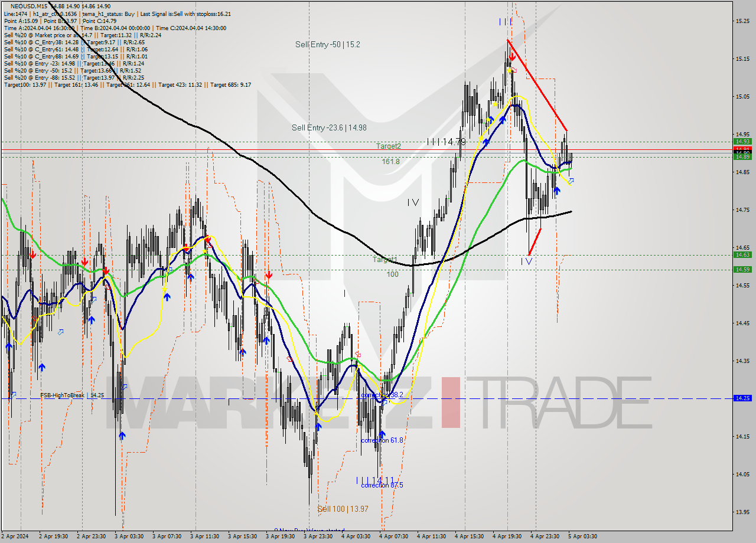756x543 pixels.
Task: Select the 'Sell Entry -23.6 | 14.98' label
Action: click(x=329, y=127)
